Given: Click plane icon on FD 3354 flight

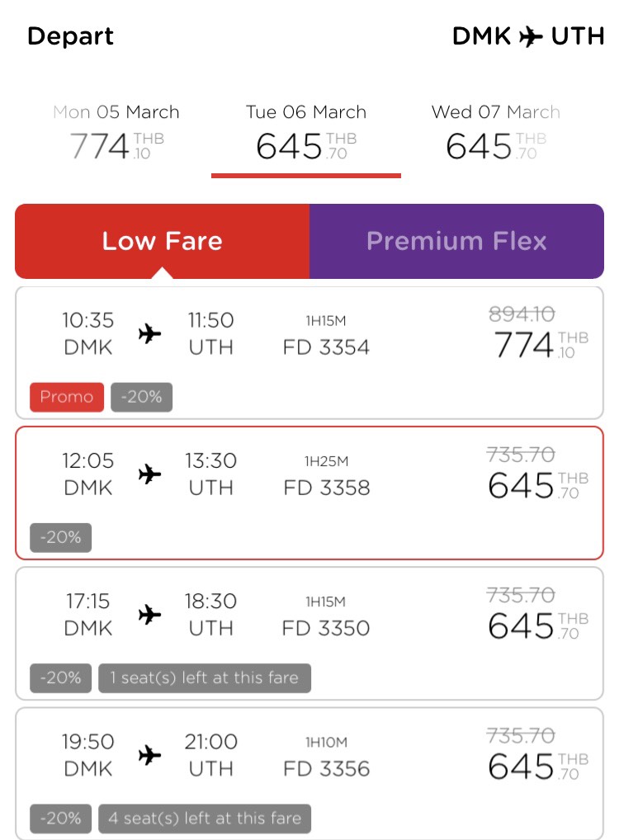Looking at the screenshot, I should tap(149, 333).
